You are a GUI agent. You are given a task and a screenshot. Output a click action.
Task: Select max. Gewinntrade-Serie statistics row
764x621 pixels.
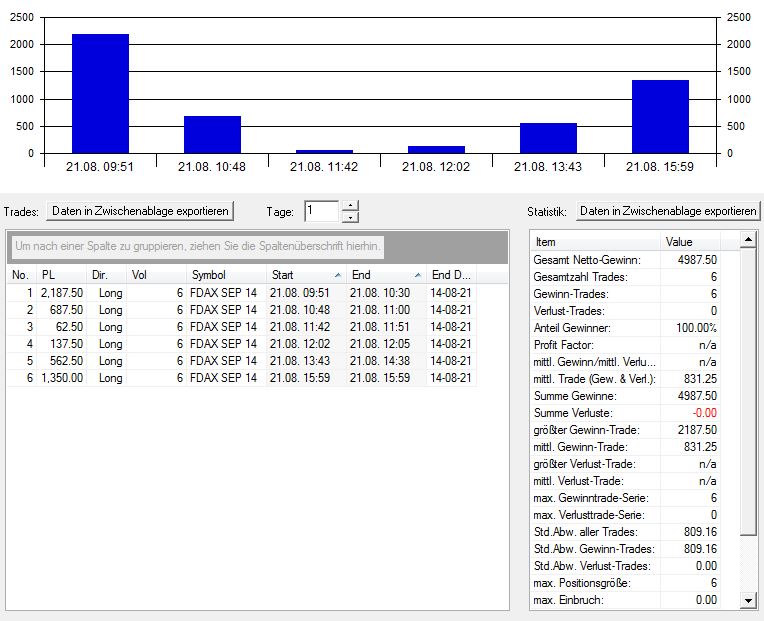pos(626,498)
